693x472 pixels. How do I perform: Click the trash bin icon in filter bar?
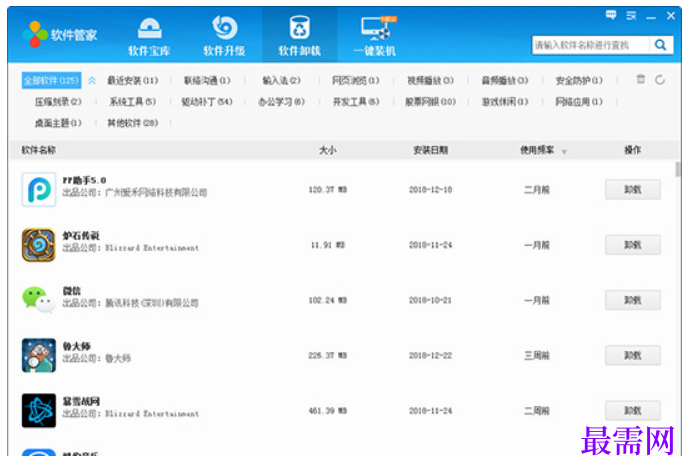640,79
